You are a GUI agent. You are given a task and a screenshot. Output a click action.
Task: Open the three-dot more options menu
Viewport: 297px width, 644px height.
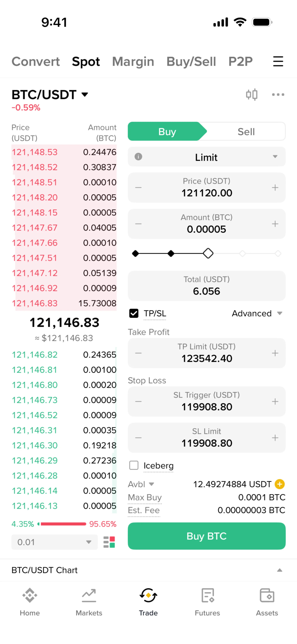pos(278,95)
